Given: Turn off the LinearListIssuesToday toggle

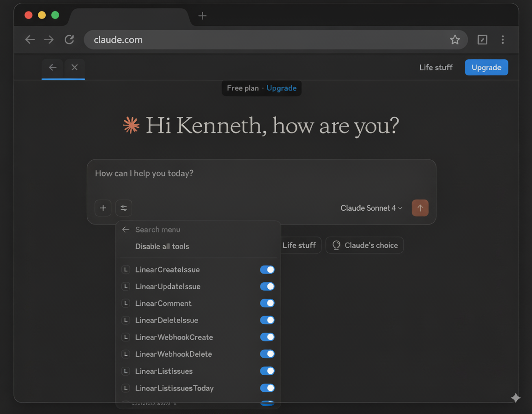Looking at the screenshot, I should tap(267, 388).
